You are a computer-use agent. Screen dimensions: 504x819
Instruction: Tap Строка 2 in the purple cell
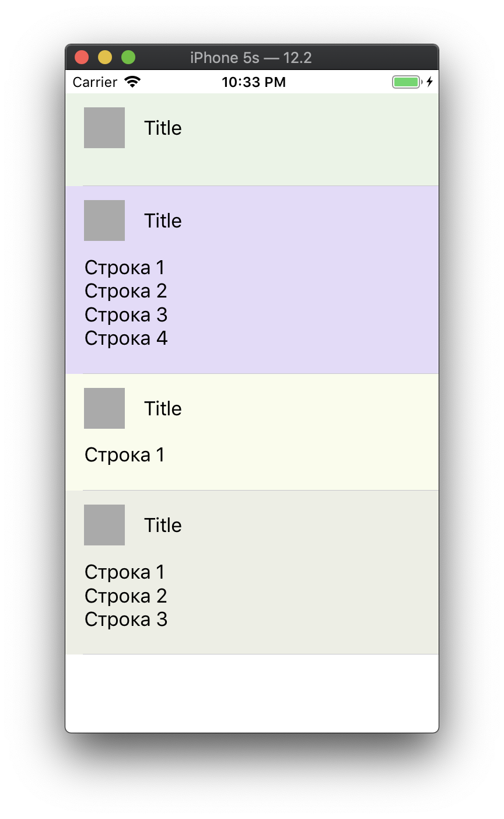click(x=126, y=290)
